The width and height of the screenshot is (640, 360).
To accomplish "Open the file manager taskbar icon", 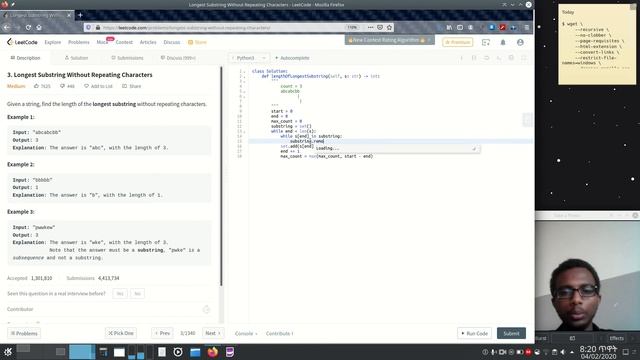I will coord(195,352).
